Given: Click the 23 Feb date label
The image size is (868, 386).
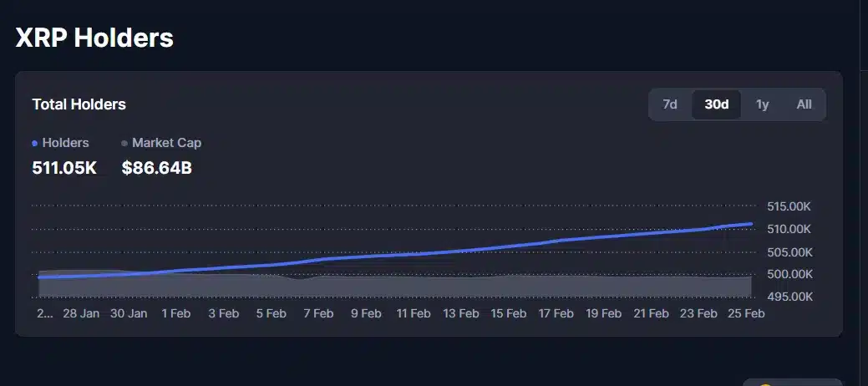Looking at the screenshot, I should [x=698, y=313].
